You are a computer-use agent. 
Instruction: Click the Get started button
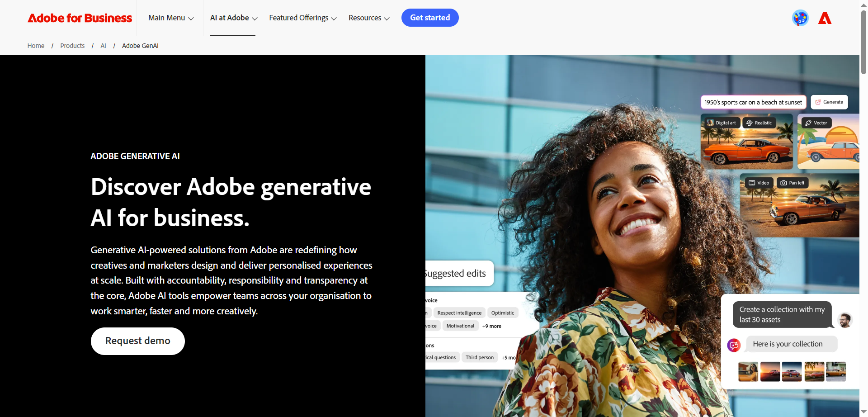430,18
